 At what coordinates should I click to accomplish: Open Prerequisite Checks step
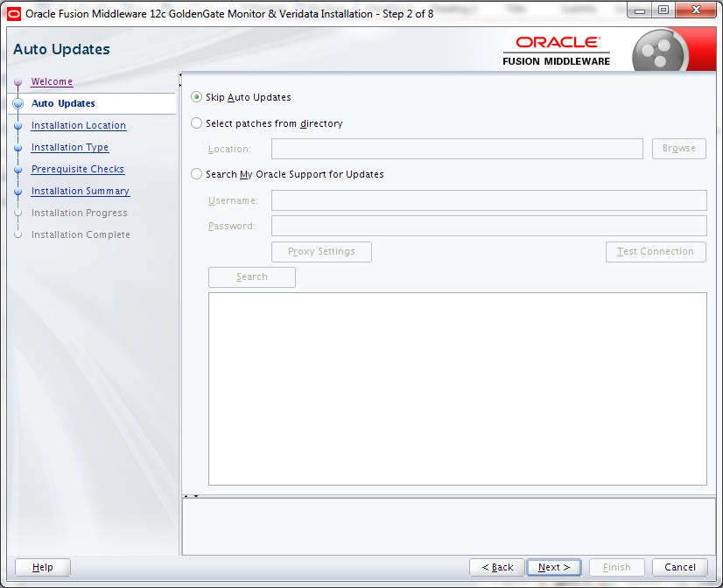77,169
